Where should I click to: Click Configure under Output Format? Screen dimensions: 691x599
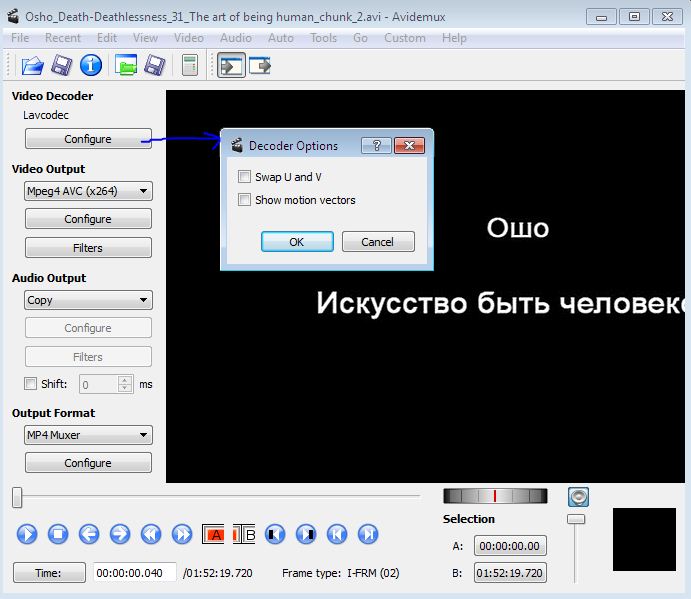(x=88, y=463)
